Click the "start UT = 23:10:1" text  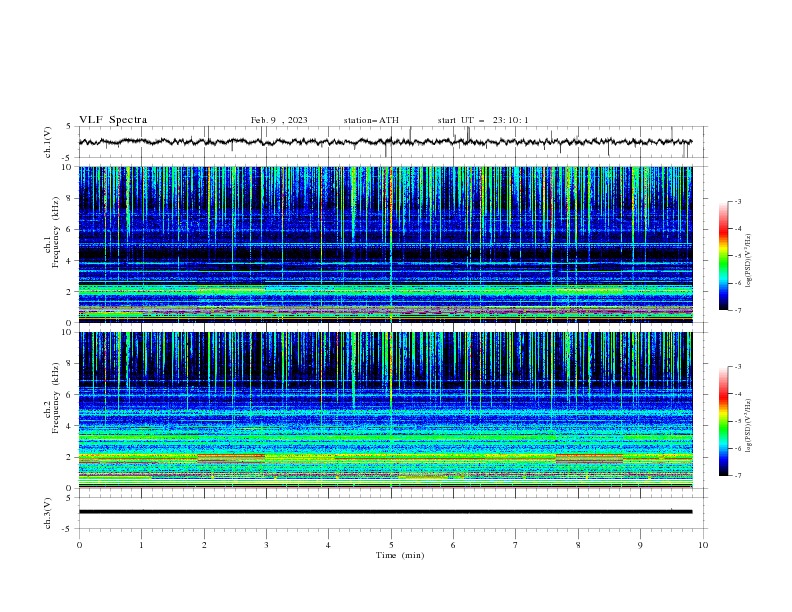(483, 120)
